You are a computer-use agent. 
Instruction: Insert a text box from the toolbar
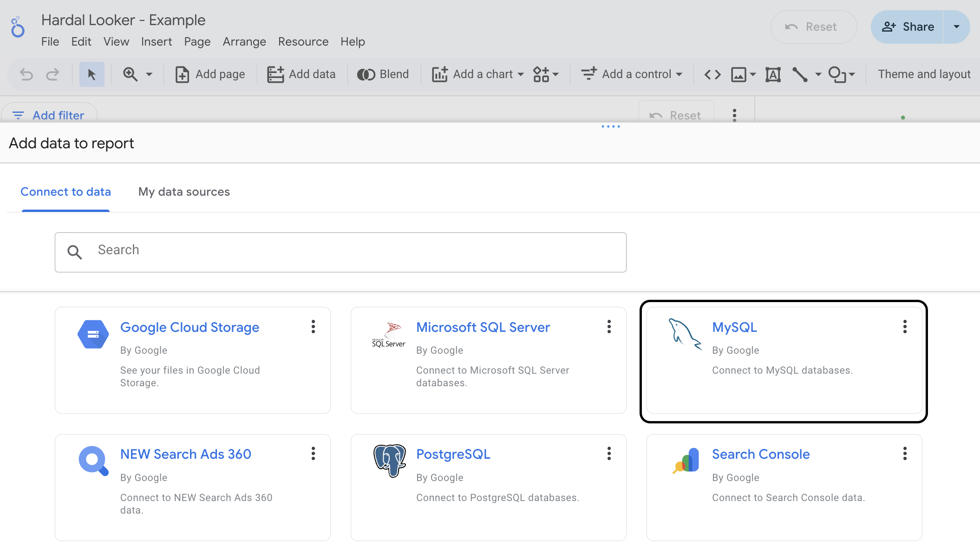772,74
